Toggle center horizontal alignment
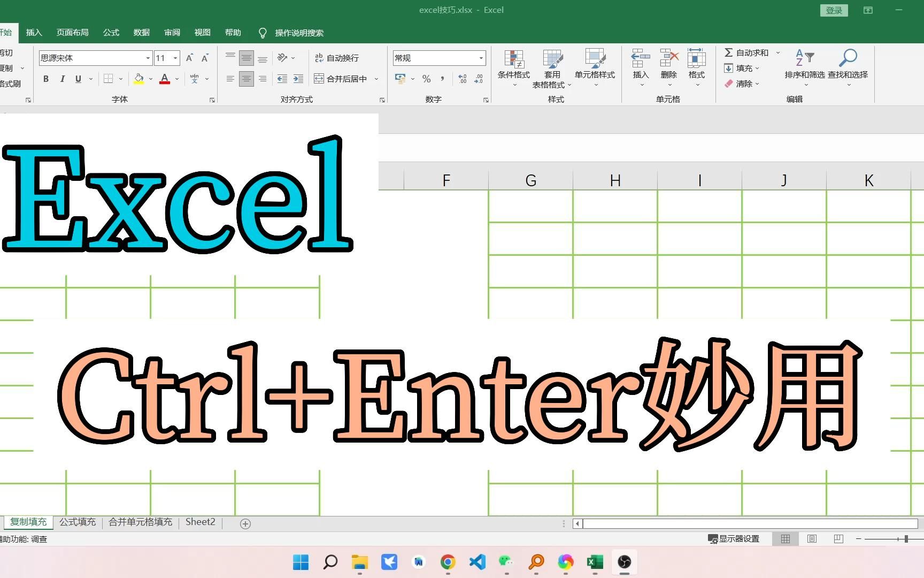This screenshot has height=578, width=924. [x=246, y=79]
